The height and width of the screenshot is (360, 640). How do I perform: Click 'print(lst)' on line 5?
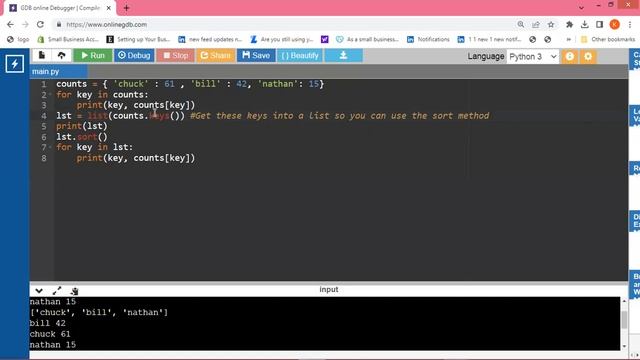tap(82, 126)
